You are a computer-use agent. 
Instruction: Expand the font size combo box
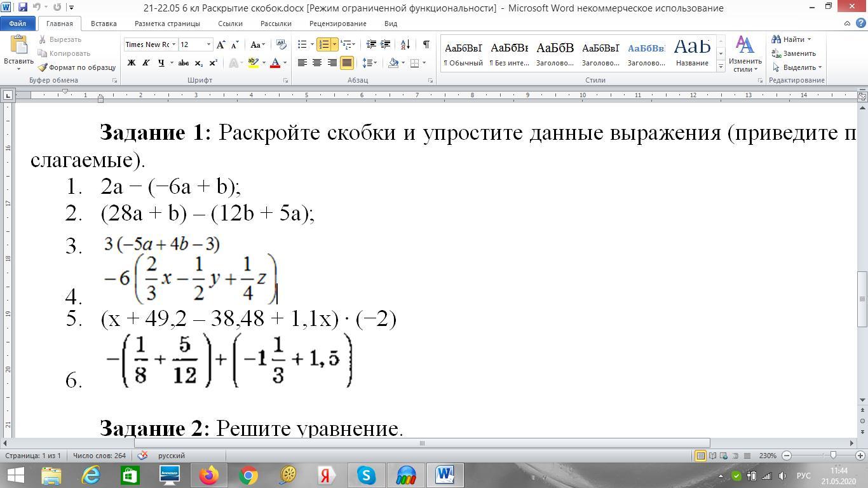(x=208, y=44)
